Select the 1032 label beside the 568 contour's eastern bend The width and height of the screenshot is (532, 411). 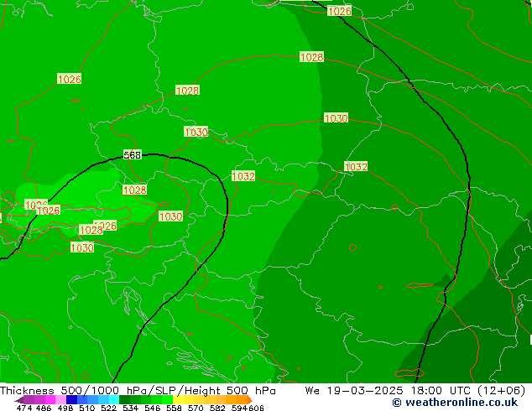243,176
